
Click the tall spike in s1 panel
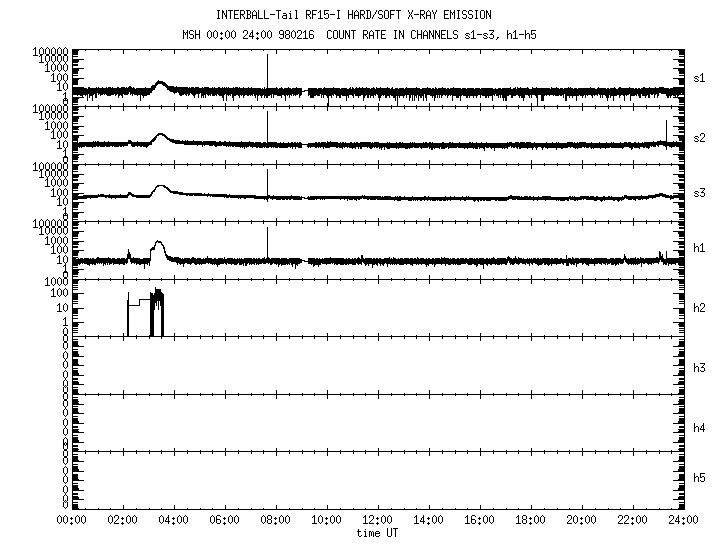[x=267, y=70]
